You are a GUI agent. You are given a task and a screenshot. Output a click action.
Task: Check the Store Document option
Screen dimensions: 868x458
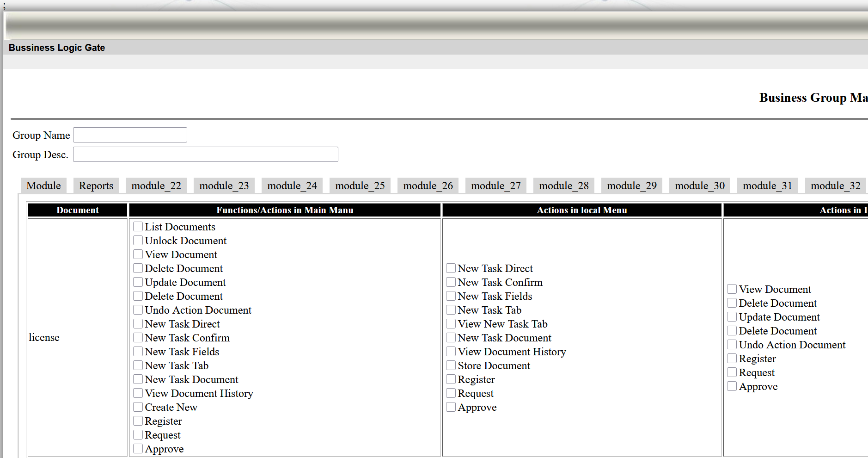(x=451, y=365)
